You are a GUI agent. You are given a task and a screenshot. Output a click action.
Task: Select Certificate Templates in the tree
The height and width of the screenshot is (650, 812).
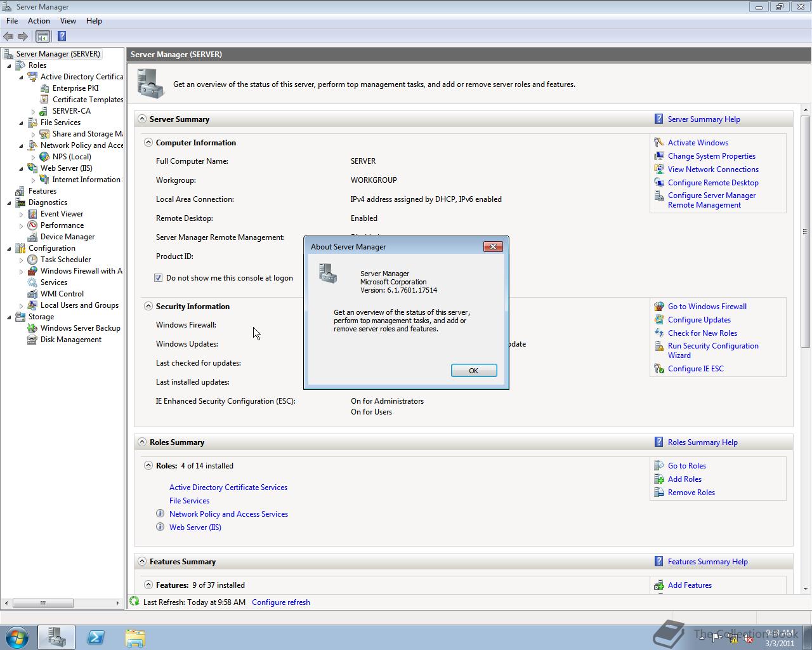click(x=88, y=100)
